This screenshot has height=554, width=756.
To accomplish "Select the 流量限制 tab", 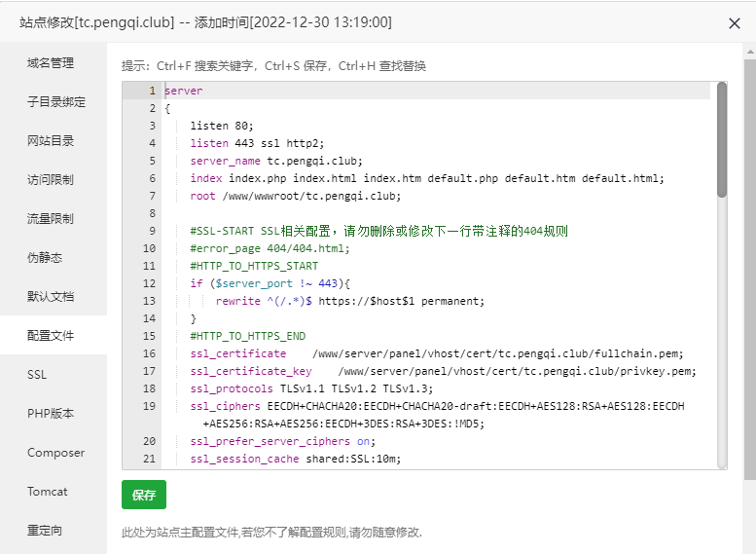I will coord(51,219).
